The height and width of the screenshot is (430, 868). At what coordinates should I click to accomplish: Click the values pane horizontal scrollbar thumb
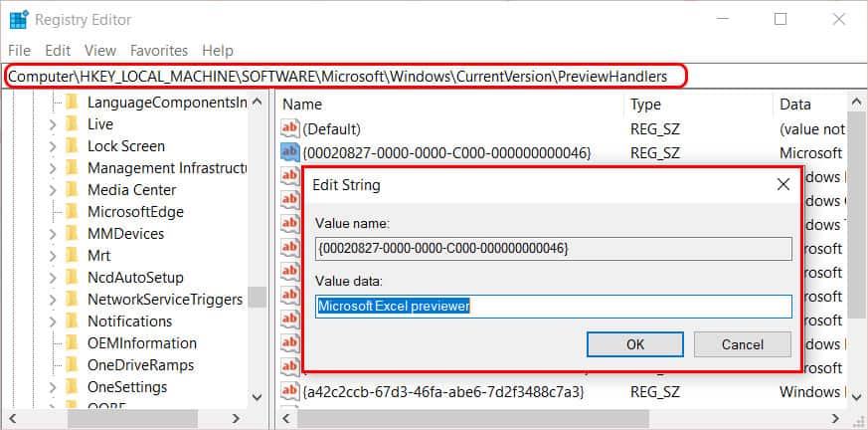(x=472, y=418)
